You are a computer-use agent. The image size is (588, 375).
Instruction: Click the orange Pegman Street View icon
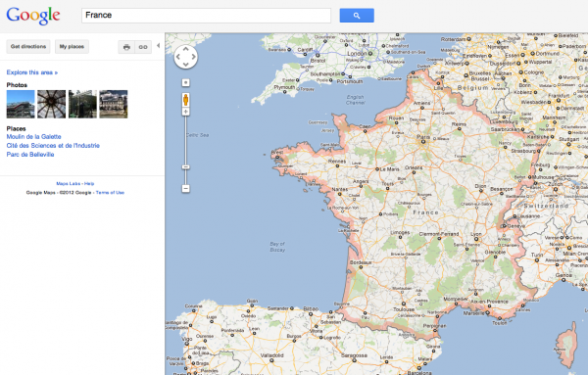[185, 100]
